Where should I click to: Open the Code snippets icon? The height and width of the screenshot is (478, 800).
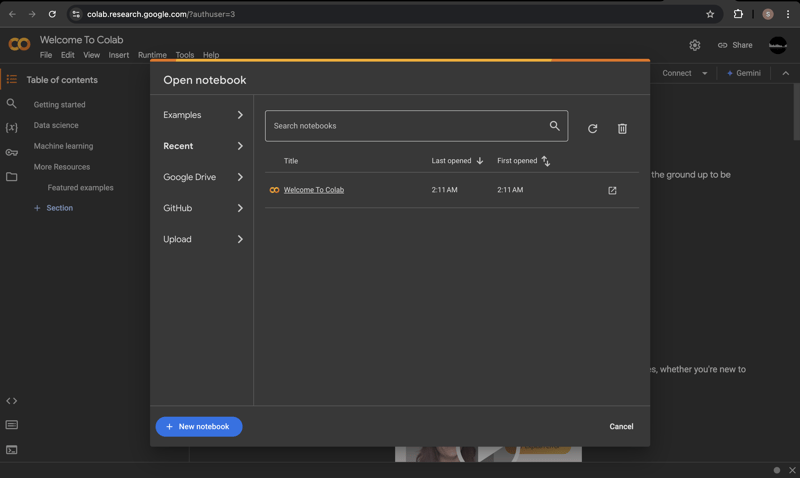[x=12, y=401]
